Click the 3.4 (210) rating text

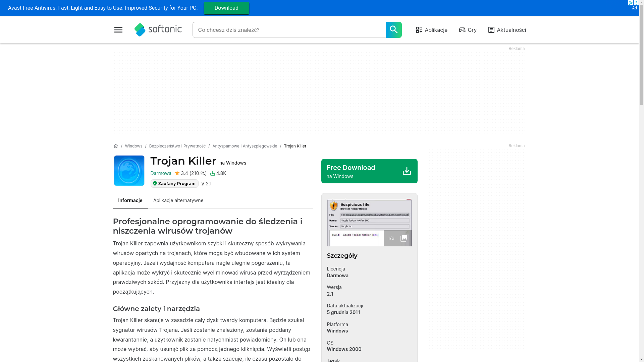pos(194,173)
